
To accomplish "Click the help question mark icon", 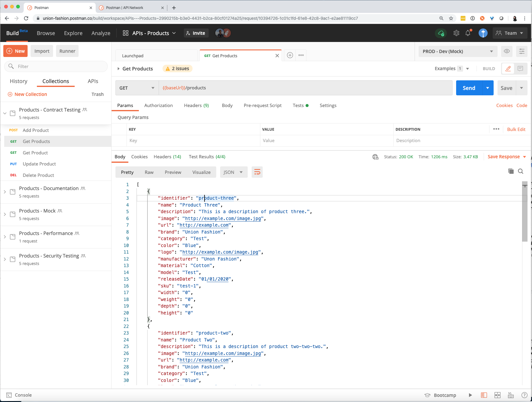I will click(x=525, y=395).
